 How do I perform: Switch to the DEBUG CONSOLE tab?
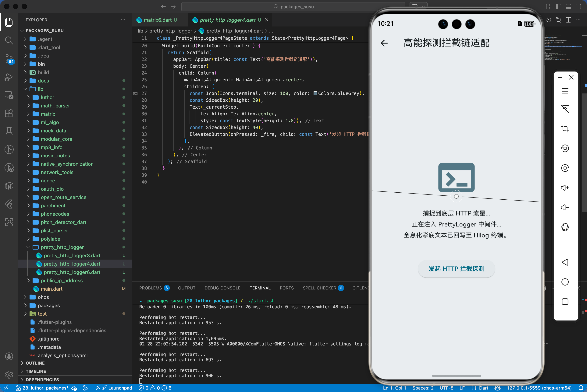click(222, 288)
